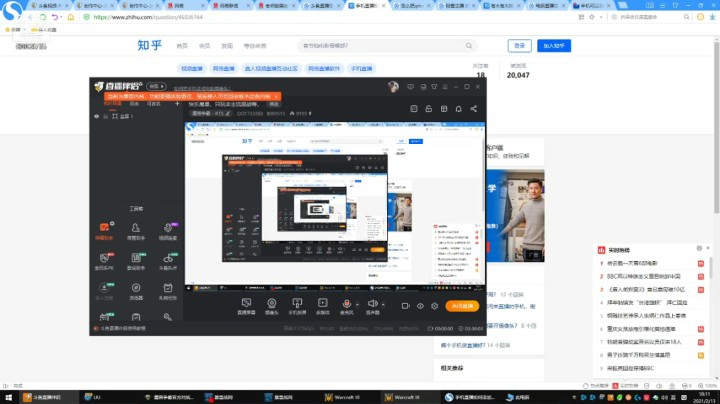Expand the arrow beside the speaker icon
Viewport: 720px width, 404px height.
[x=383, y=304]
